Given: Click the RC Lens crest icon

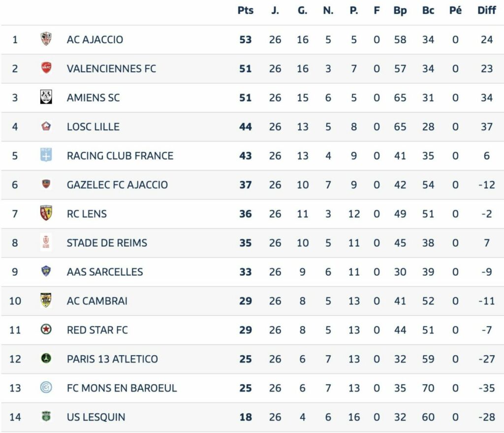Looking at the screenshot, I should click(x=46, y=213).
